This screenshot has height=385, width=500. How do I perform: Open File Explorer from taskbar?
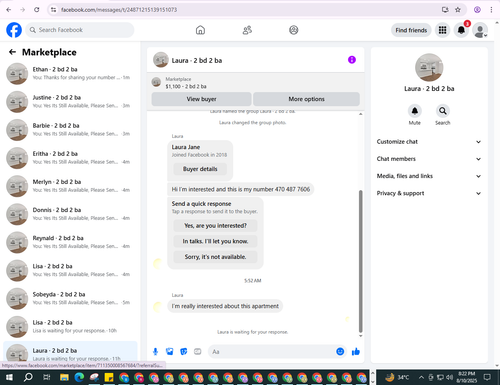[x=64, y=377]
